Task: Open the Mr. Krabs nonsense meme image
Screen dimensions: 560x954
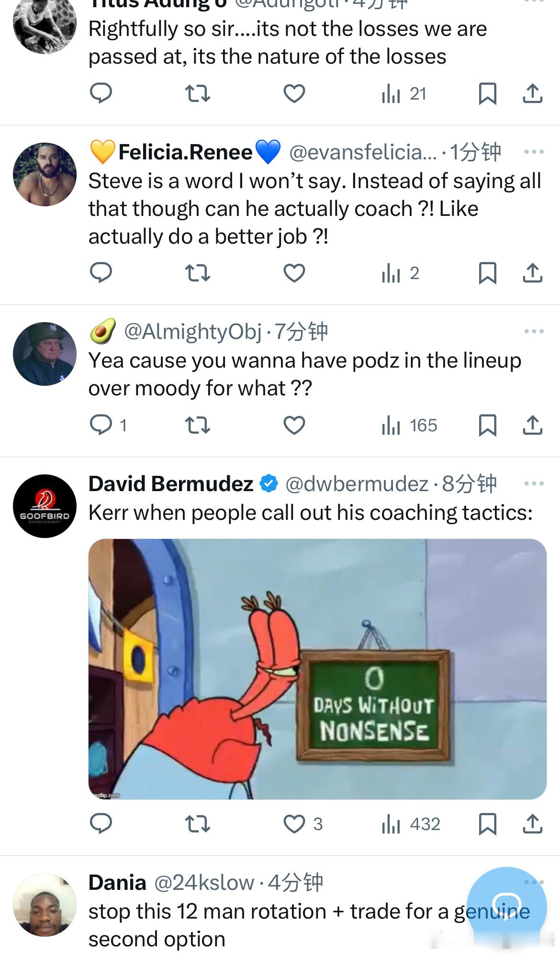Action: (x=317, y=669)
